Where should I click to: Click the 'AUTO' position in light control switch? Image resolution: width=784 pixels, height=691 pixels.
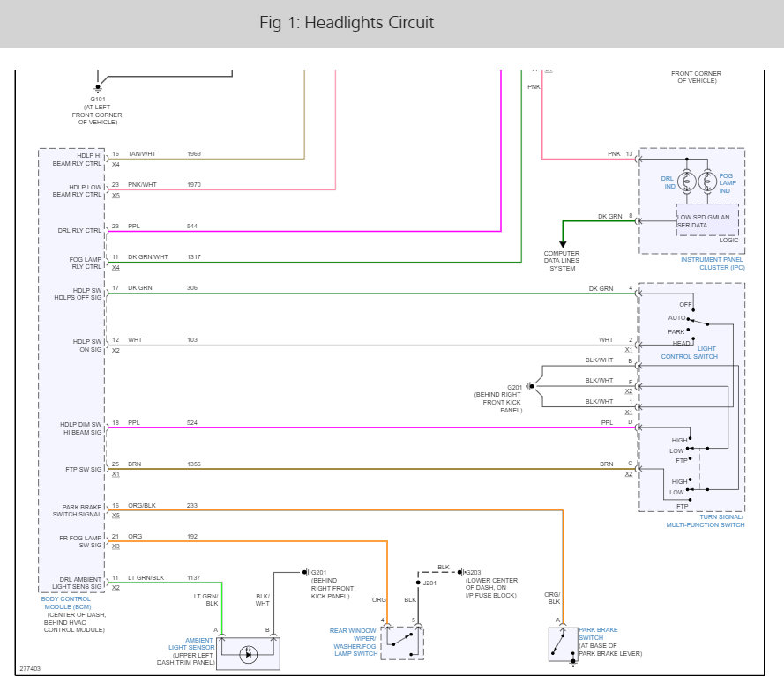tap(677, 318)
